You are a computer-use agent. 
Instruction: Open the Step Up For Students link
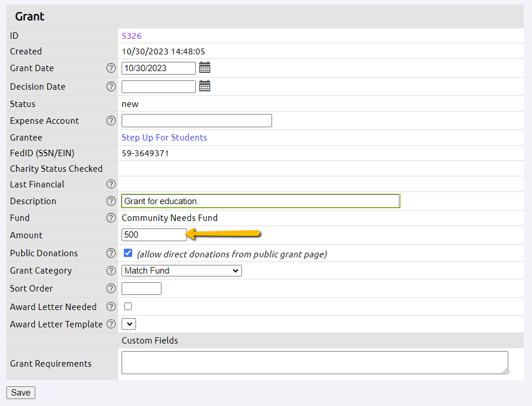tap(164, 138)
